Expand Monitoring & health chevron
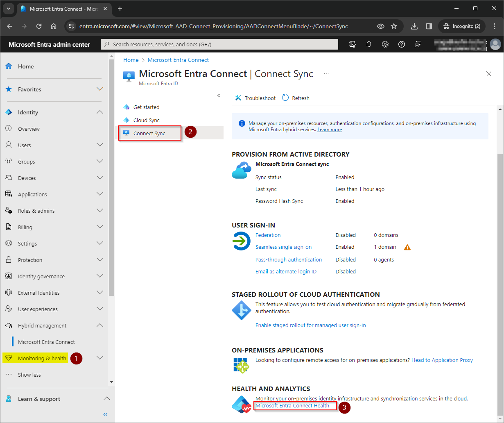The height and width of the screenshot is (423, 504). click(100, 358)
